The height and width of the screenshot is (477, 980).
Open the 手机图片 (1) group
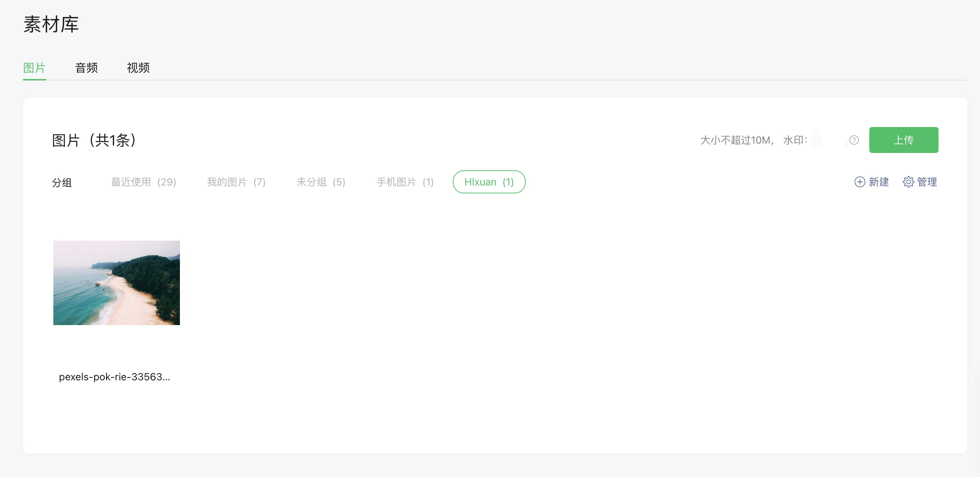(x=405, y=182)
